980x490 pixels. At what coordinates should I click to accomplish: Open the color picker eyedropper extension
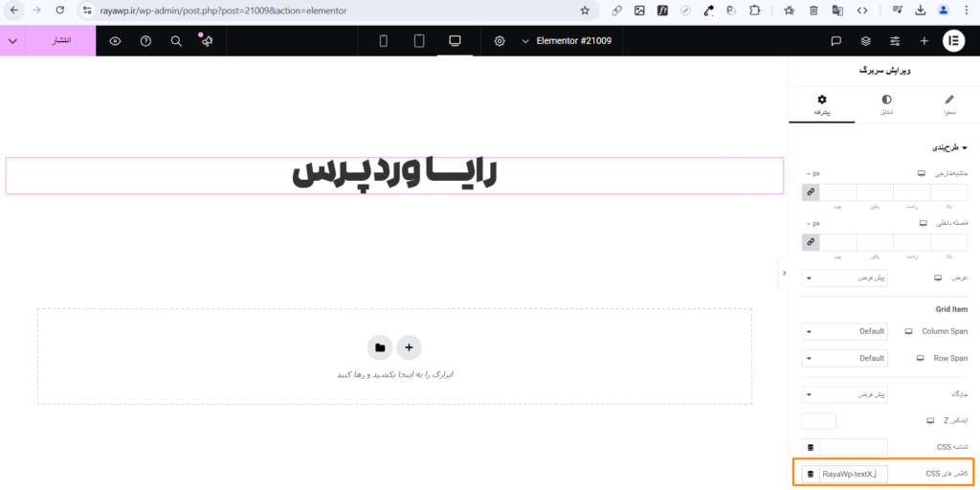[709, 11]
